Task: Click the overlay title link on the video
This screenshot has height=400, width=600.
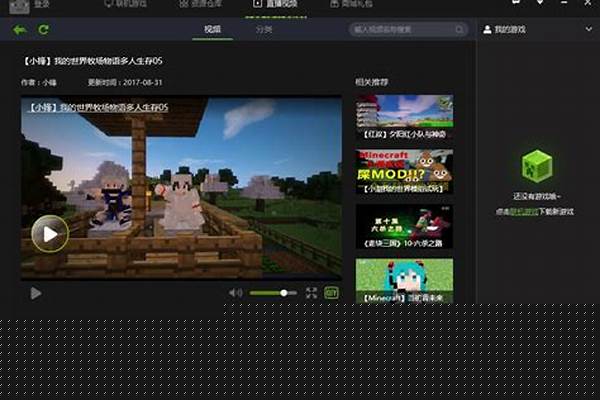Action: (x=98, y=108)
